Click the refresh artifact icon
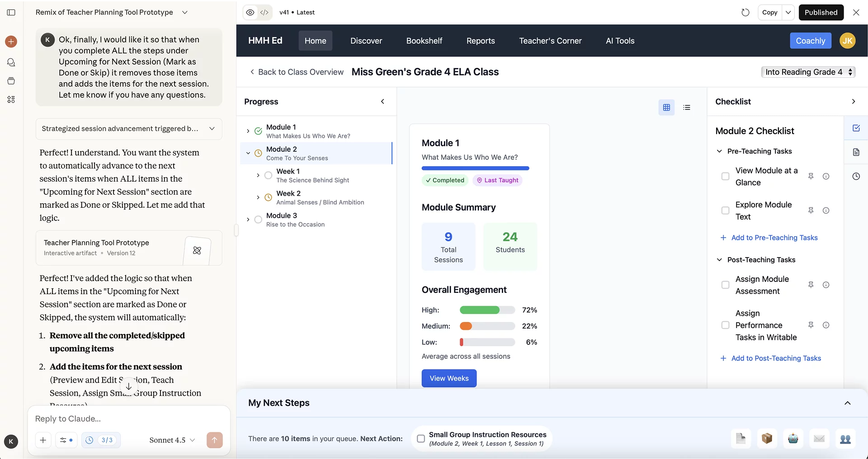Screen dimensions: 868x459 [x=745, y=12]
